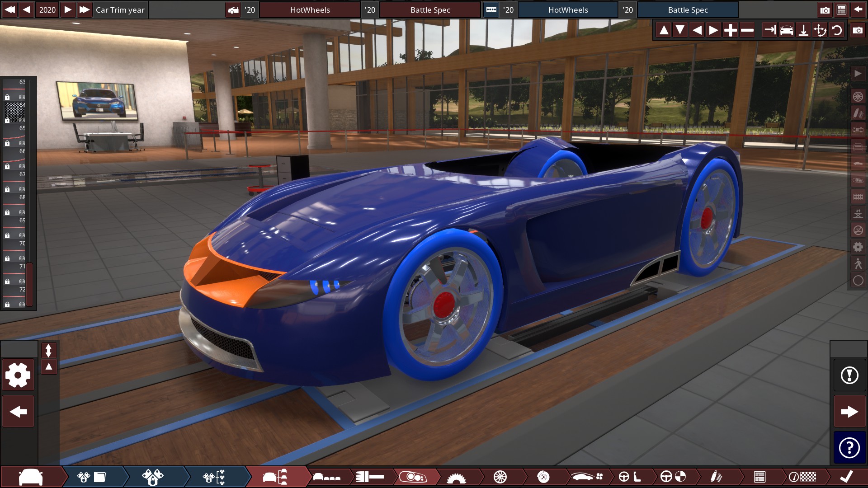This screenshot has height=488, width=868.
Task: Select the Battle Spec engine variant tab
Action: [687, 9]
